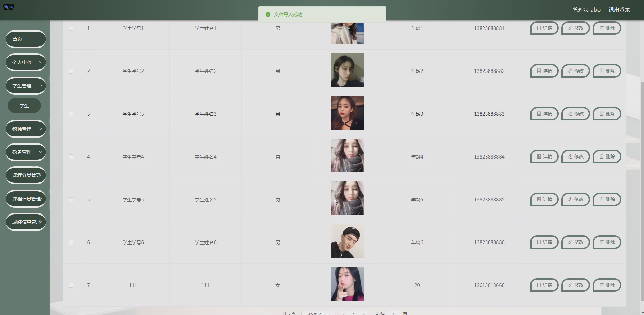
Task: Click the go-to-page number input
Action: coord(393,313)
